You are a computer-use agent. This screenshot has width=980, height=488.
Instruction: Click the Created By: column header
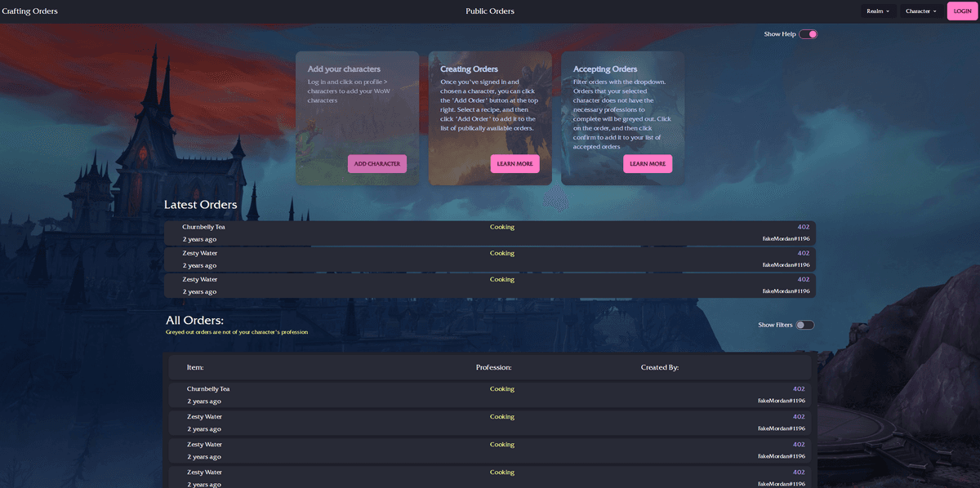pyautogui.click(x=659, y=367)
